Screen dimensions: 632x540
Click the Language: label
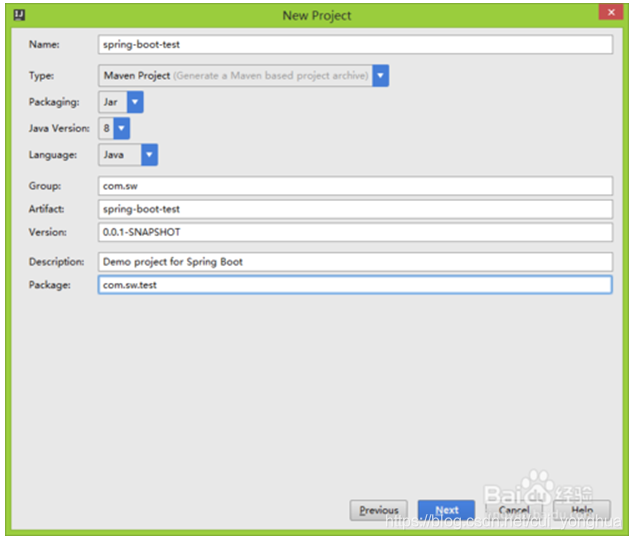(52, 155)
